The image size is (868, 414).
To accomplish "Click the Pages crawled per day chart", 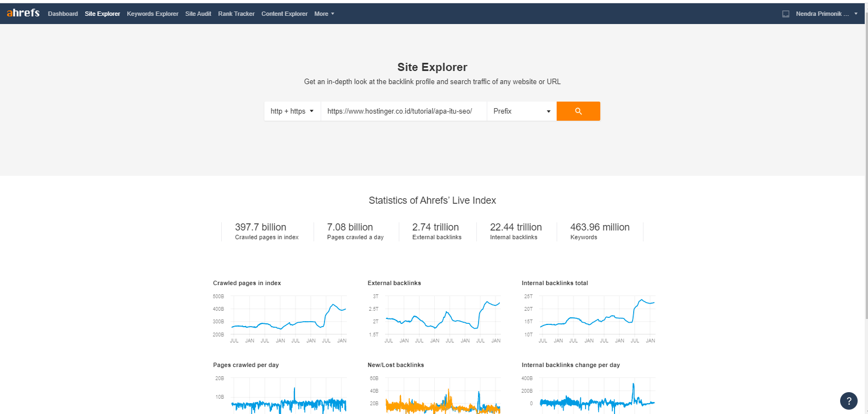I will [280, 394].
